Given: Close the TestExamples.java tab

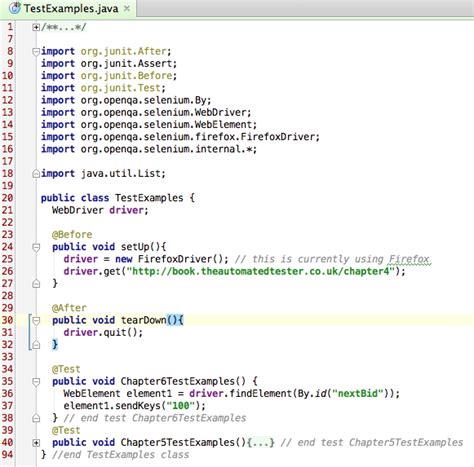Looking at the screenshot, I should [x=127, y=8].
